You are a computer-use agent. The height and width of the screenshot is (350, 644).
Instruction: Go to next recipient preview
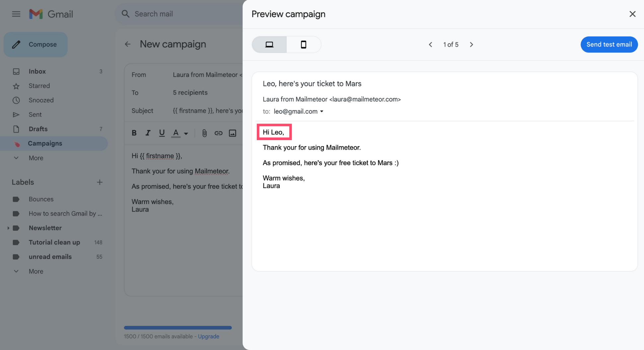coord(471,44)
